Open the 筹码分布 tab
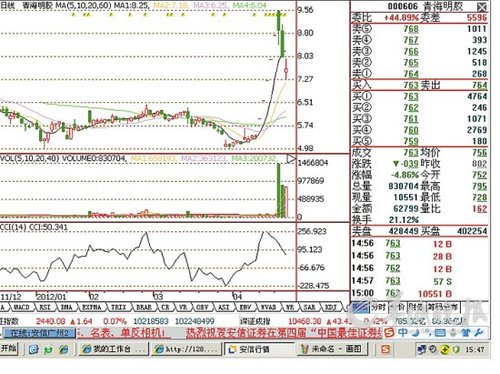The width and height of the screenshot is (500, 374). (443, 307)
